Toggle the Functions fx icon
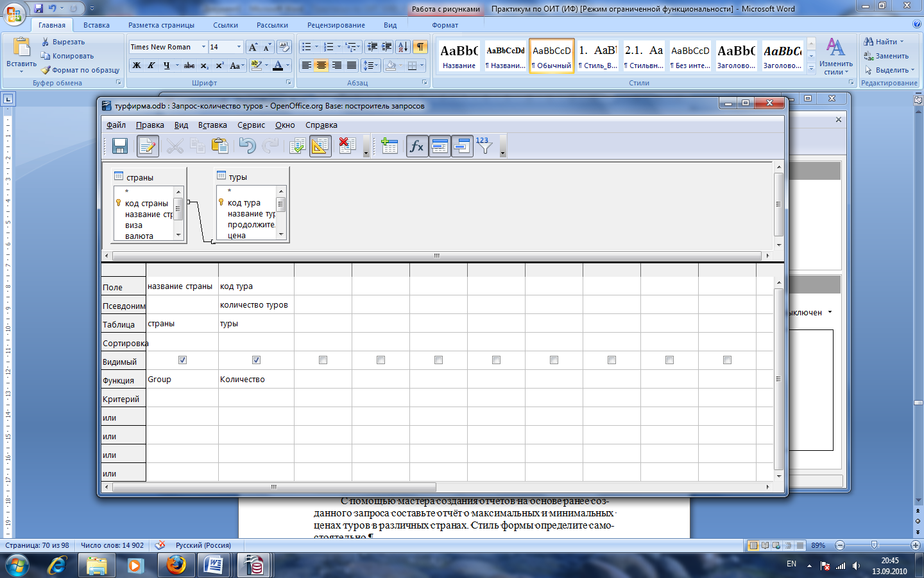This screenshot has width=924, height=578. (417, 146)
